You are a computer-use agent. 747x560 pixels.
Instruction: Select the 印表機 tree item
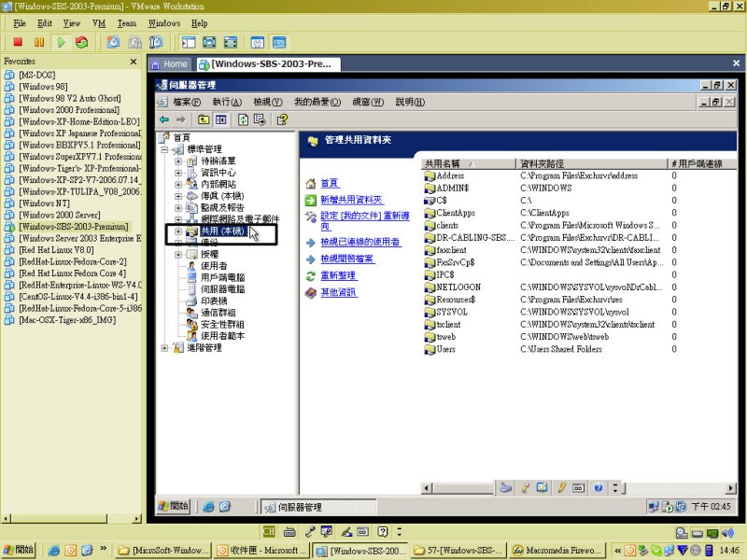click(x=214, y=301)
